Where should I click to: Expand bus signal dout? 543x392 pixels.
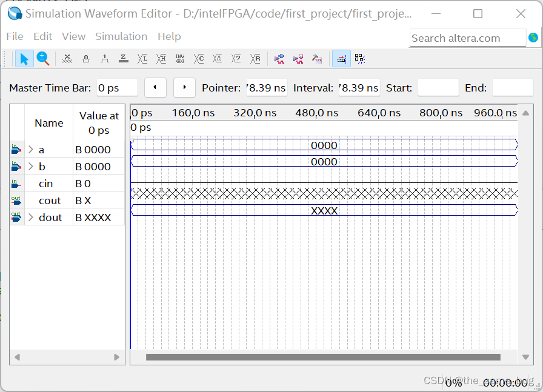coord(31,217)
